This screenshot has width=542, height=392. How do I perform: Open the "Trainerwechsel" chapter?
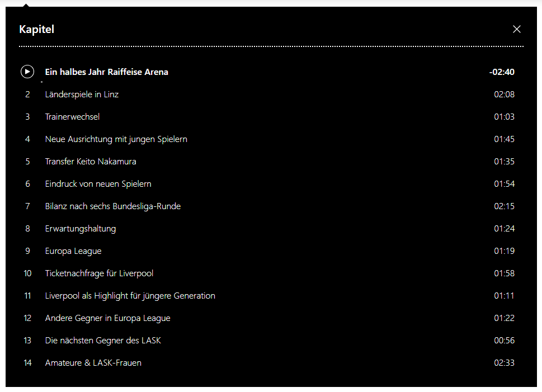(72, 117)
